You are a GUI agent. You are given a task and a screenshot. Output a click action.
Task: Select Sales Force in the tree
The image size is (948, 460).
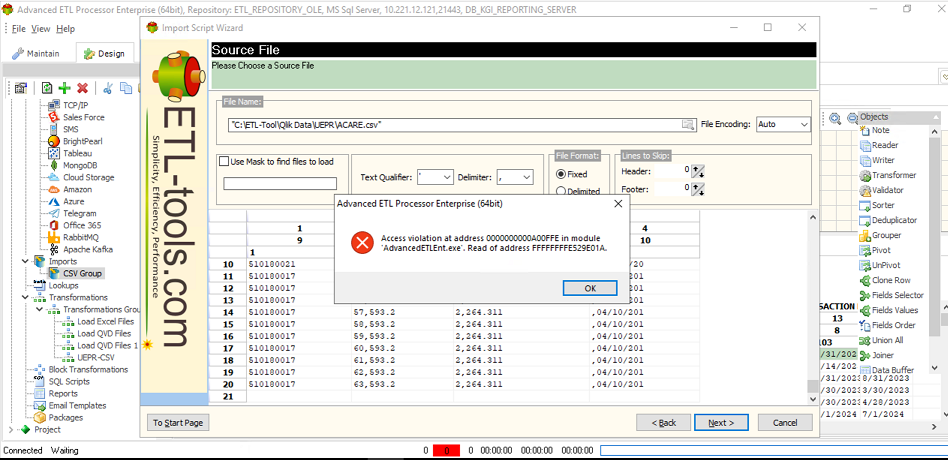tap(83, 117)
